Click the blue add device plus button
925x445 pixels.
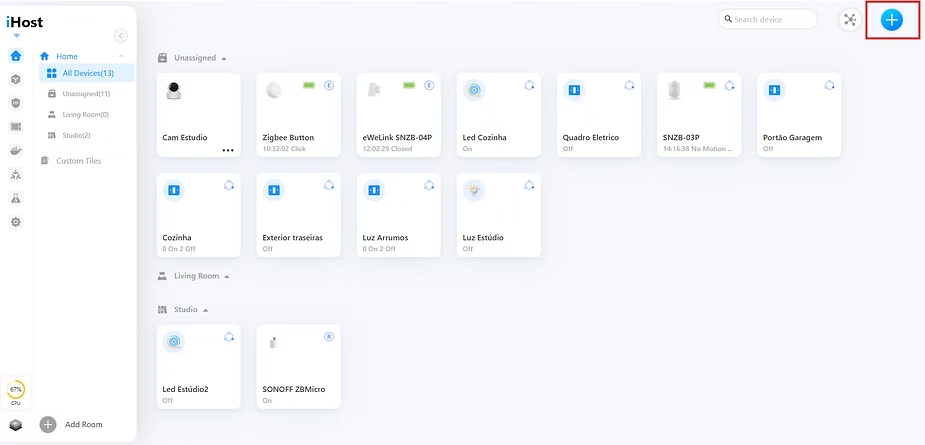click(891, 20)
